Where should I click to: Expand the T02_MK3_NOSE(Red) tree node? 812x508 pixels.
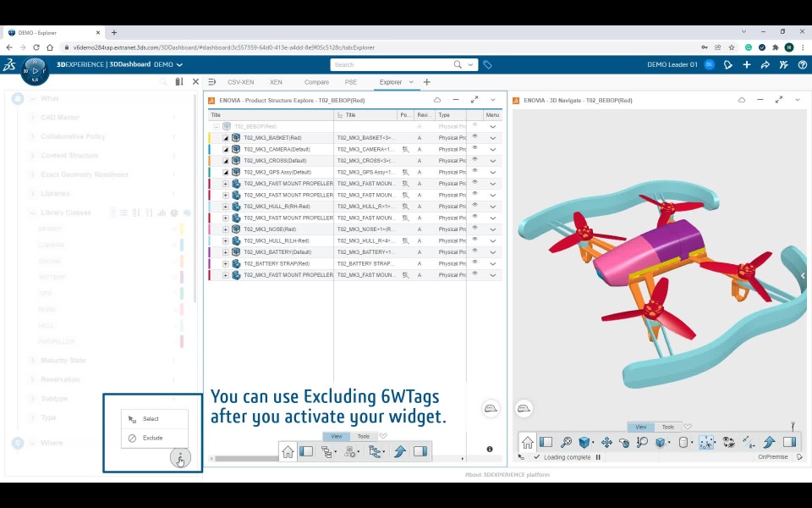tap(225, 229)
